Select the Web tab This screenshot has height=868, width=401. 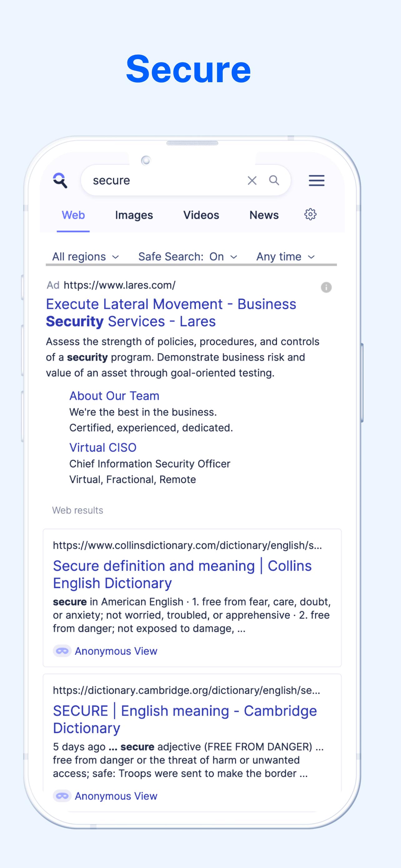click(x=73, y=215)
